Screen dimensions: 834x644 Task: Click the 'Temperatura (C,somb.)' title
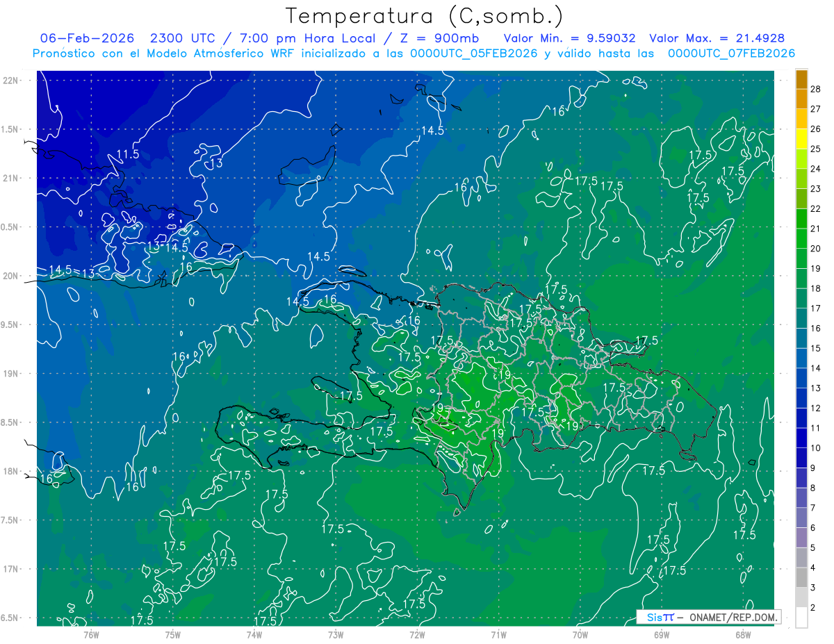[x=425, y=16]
